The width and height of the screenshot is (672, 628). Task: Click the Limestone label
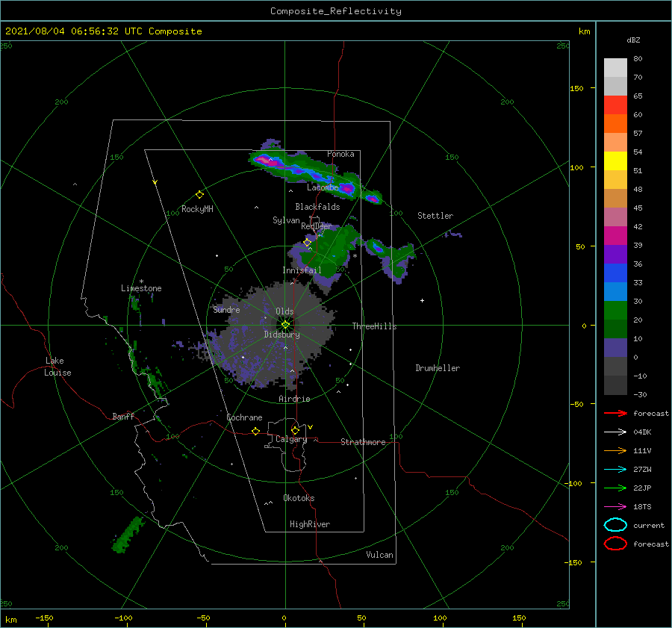pyautogui.click(x=141, y=288)
